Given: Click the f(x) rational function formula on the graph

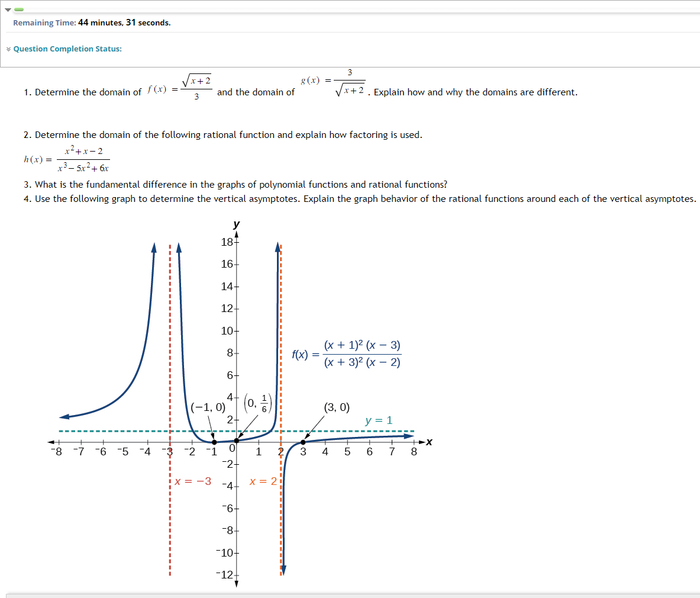Looking at the screenshot, I should pos(346,353).
